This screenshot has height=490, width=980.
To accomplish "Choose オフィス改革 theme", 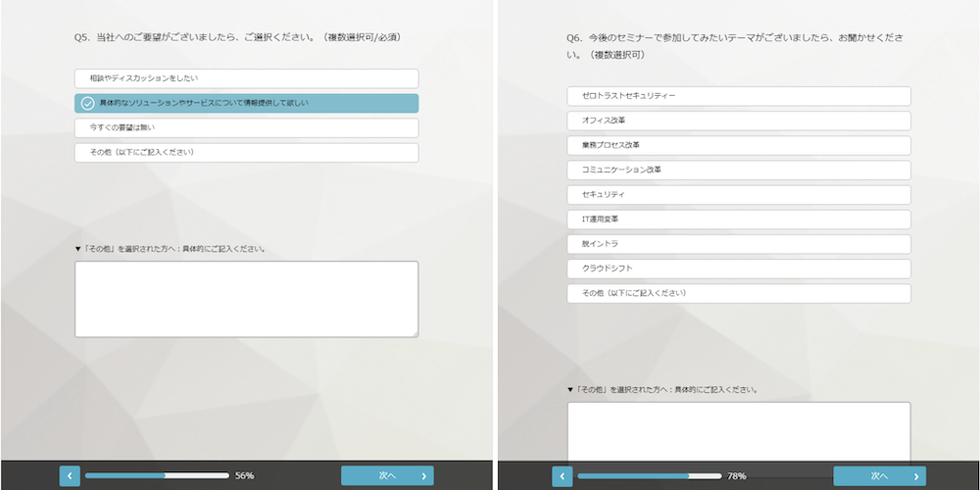I will click(x=738, y=121).
